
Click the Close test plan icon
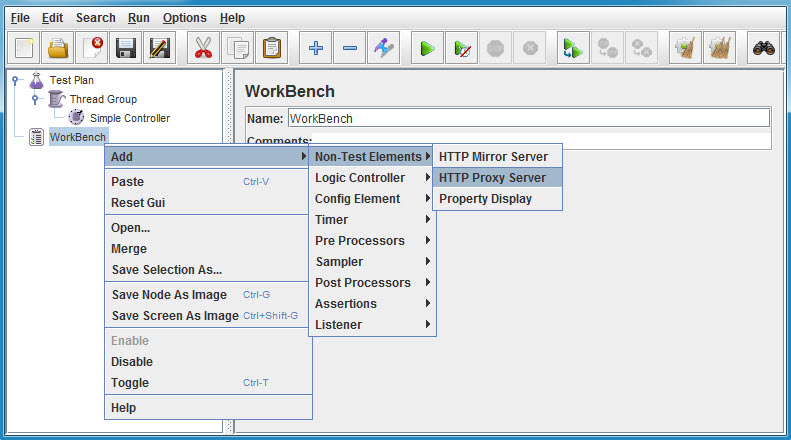[92, 48]
